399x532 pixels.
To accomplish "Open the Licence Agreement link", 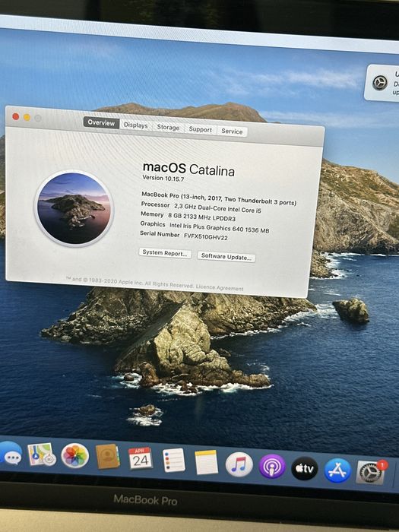I will click(220, 288).
